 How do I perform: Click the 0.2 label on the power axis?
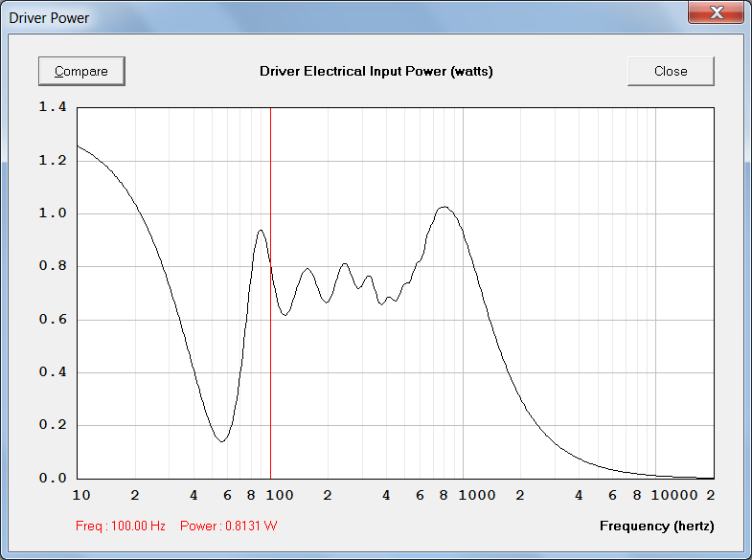[53, 425]
